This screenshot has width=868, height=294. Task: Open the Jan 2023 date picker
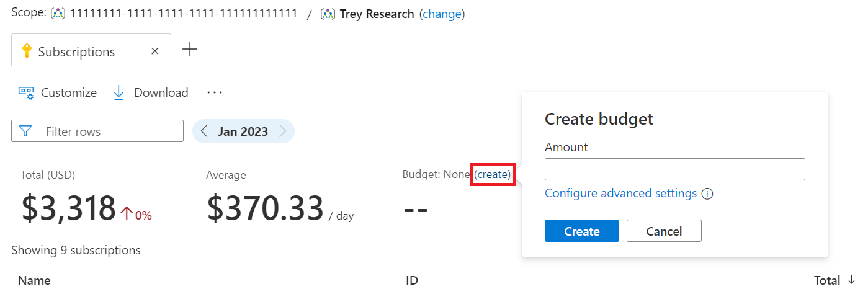click(x=243, y=131)
